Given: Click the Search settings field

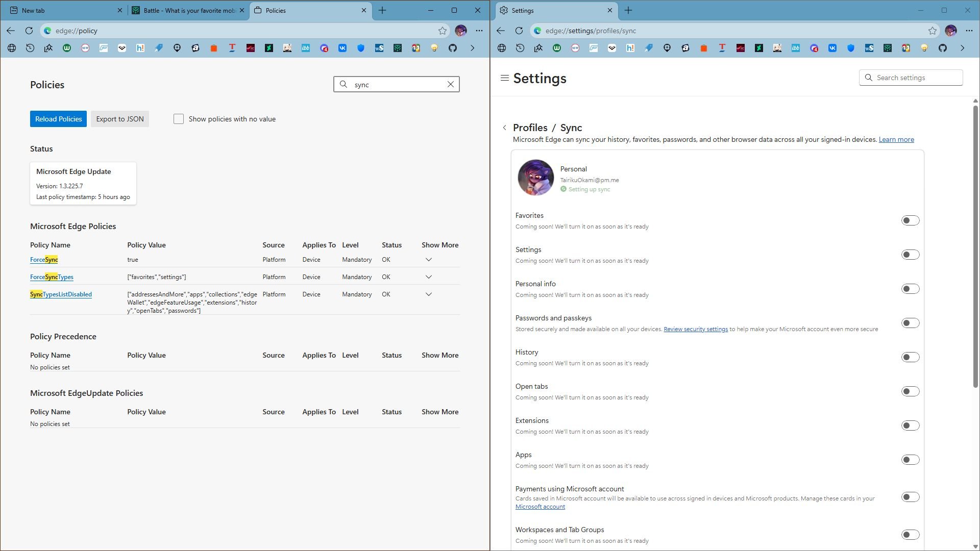Looking at the screenshot, I should [911, 78].
